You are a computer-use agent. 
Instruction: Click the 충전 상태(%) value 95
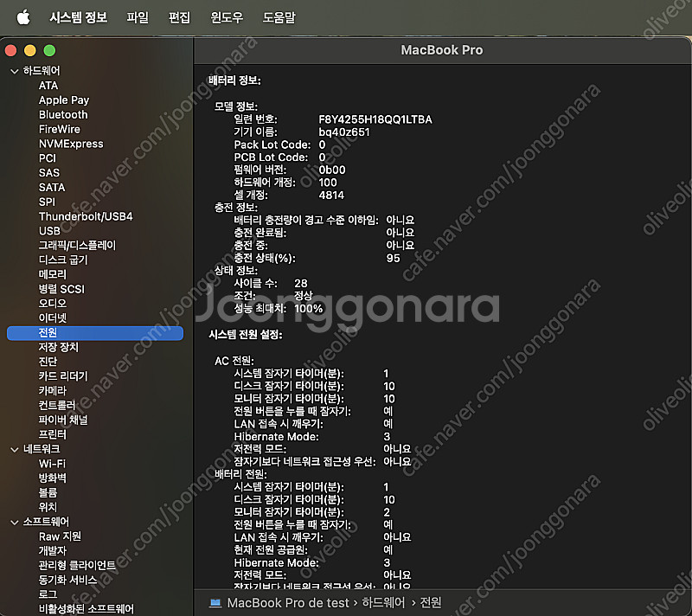393,258
